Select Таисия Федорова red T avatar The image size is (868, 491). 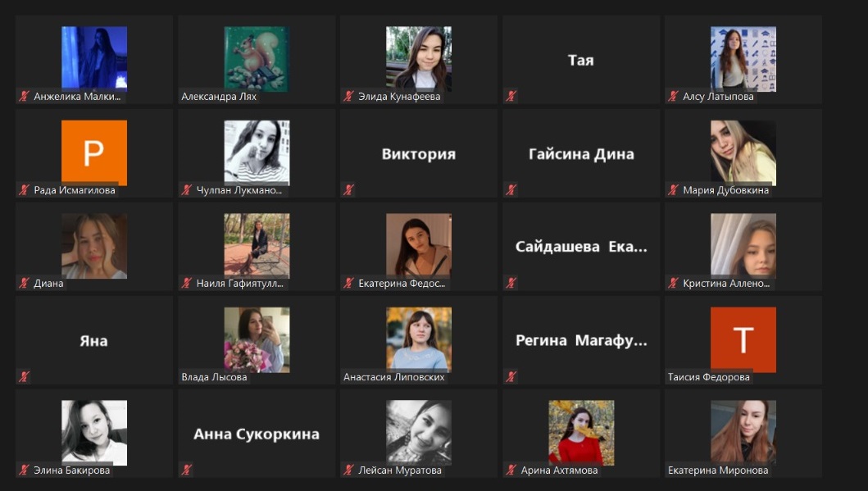[x=743, y=340]
